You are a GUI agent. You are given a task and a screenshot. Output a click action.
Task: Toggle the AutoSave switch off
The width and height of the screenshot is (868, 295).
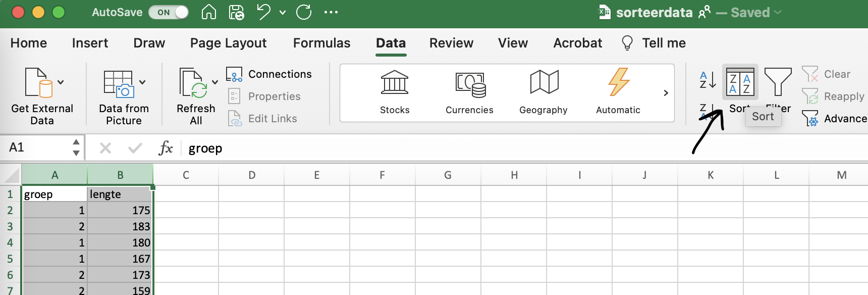[169, 12]
